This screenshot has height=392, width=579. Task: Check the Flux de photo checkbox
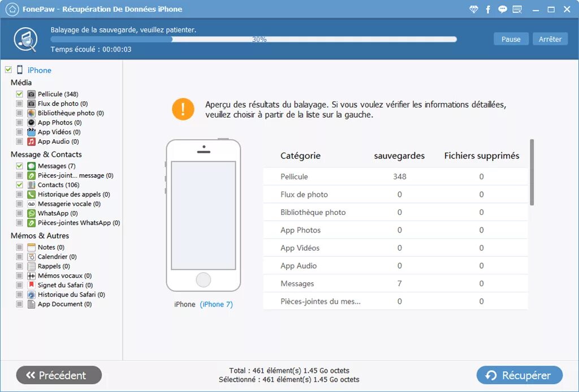point(20,104)
